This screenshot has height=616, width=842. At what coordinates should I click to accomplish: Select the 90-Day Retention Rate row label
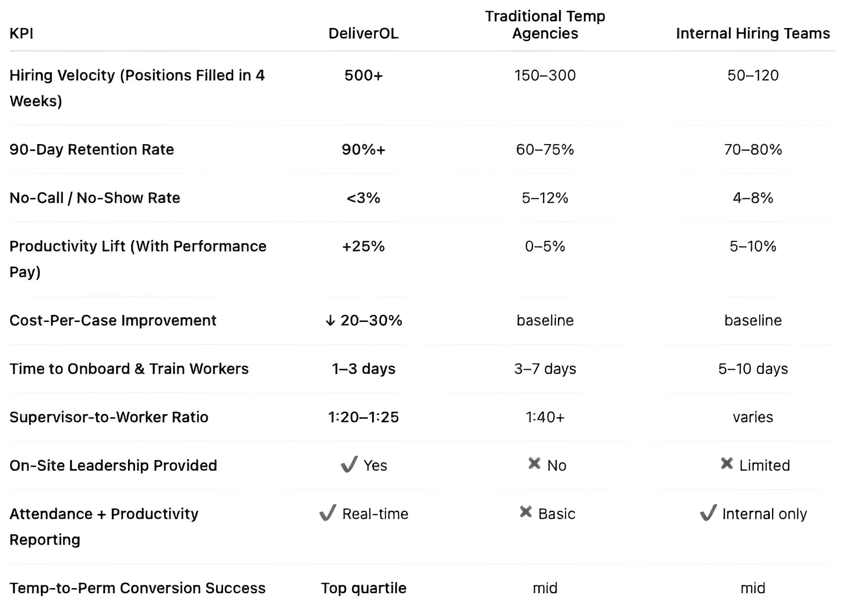tap(92, 149)
